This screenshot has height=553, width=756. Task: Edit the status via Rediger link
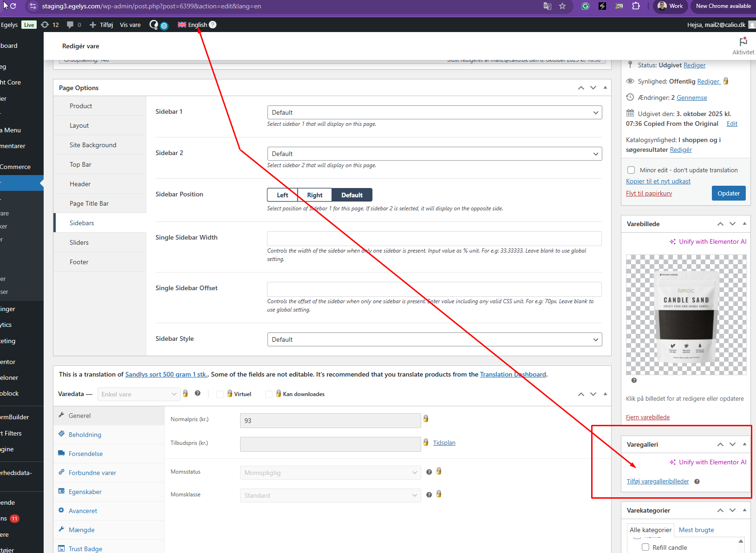tap(694, 65)
